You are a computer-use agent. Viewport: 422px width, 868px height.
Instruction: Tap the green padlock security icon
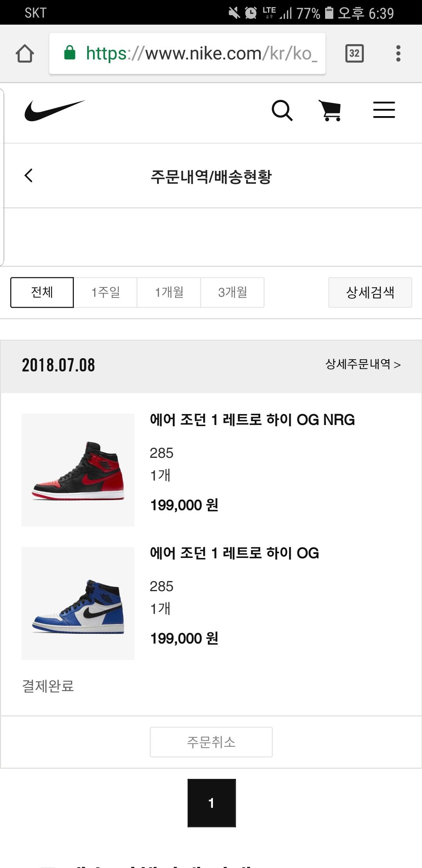[70, 53]
